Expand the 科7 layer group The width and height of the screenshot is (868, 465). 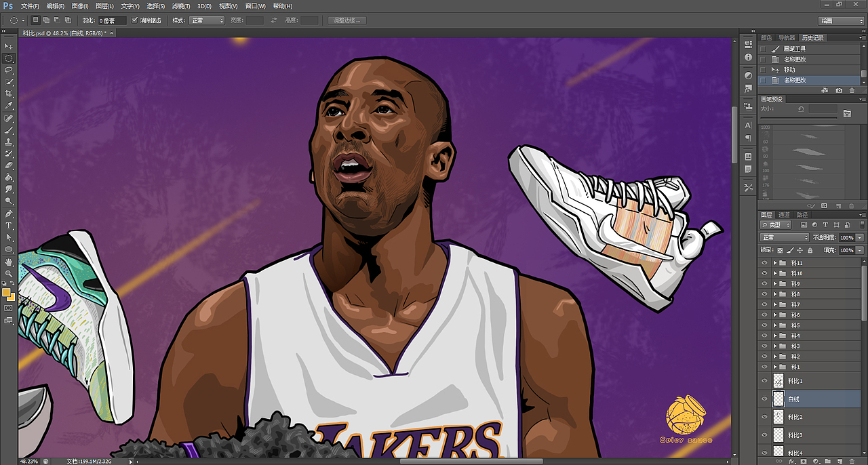click(775, 304)
